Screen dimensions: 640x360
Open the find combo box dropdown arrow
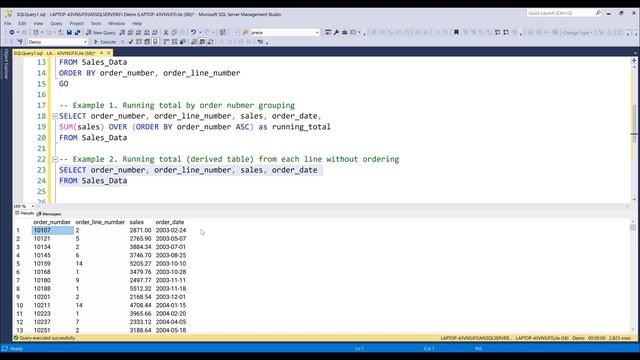(317, 32)
